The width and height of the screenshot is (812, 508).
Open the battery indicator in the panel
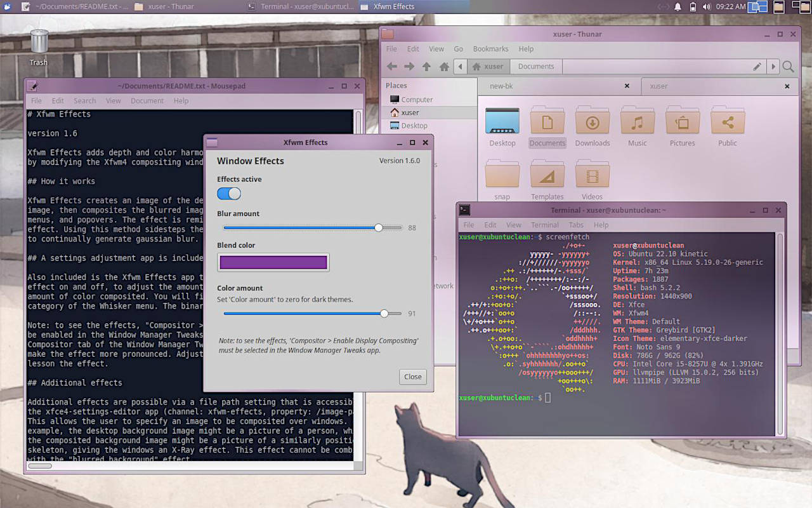pos(693,6)
